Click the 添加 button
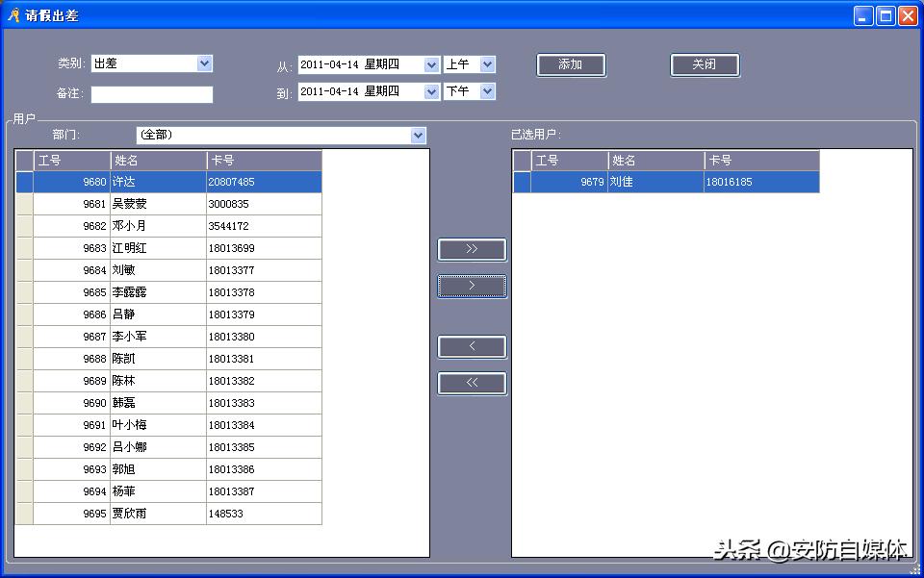Viewport: 924px width, 578px height. pos(571,64)
